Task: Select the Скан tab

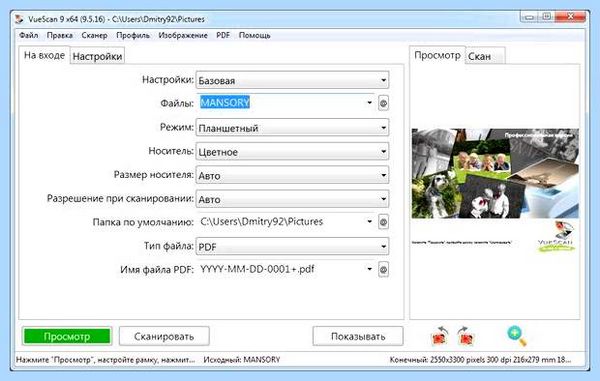Action: pyautogui.click(x=485, y=57)
